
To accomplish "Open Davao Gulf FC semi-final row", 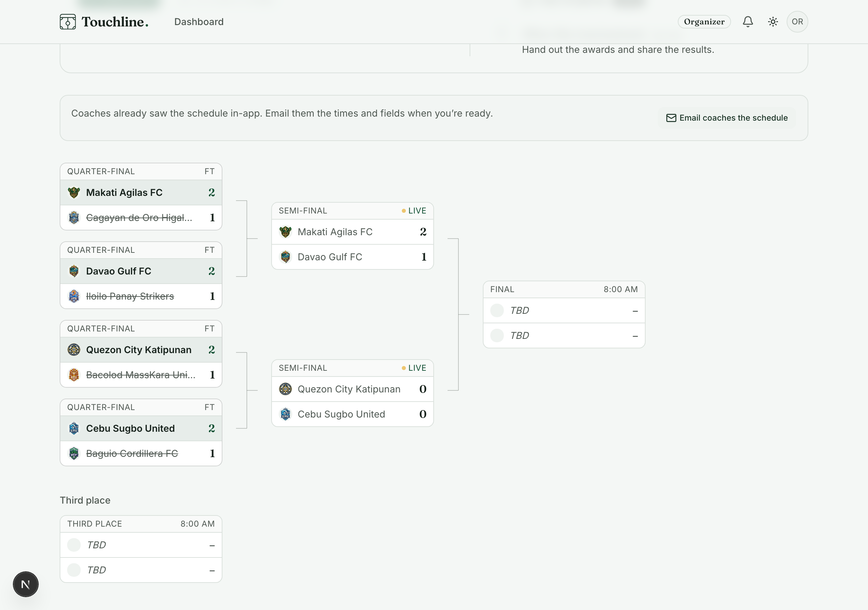I will tap(353, 257).
